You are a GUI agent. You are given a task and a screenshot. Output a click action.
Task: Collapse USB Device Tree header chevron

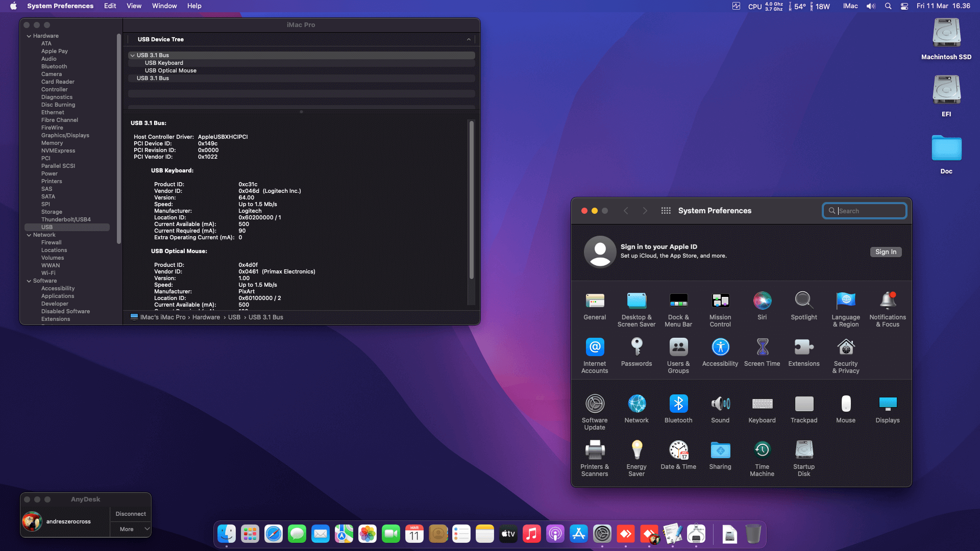coord(469,39)
